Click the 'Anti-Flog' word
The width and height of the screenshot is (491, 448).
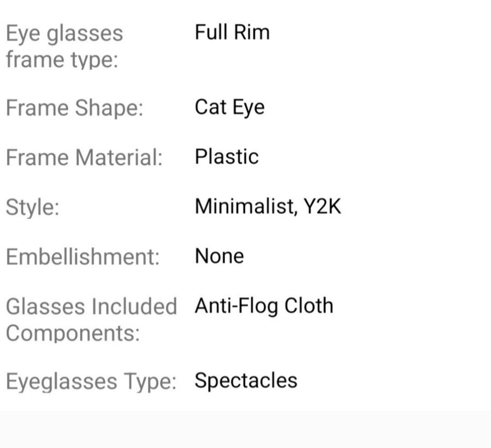[236, 306]
